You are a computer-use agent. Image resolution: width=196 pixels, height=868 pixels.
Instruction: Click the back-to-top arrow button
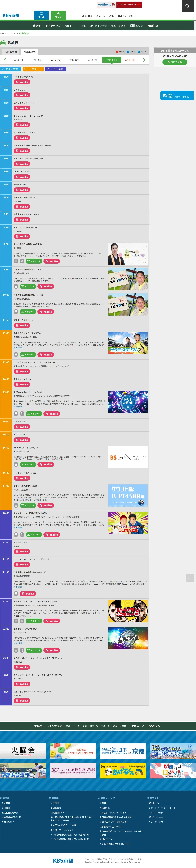tap(190, 578)
